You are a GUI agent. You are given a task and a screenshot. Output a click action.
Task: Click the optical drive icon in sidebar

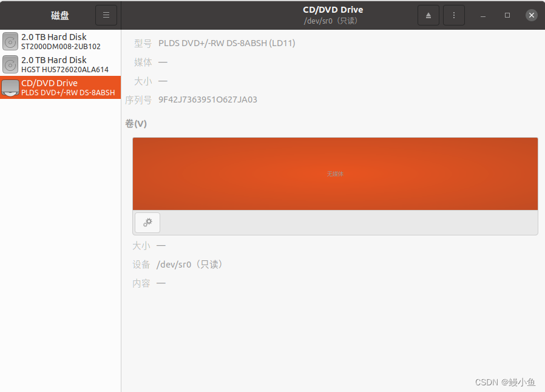[10, 87]
